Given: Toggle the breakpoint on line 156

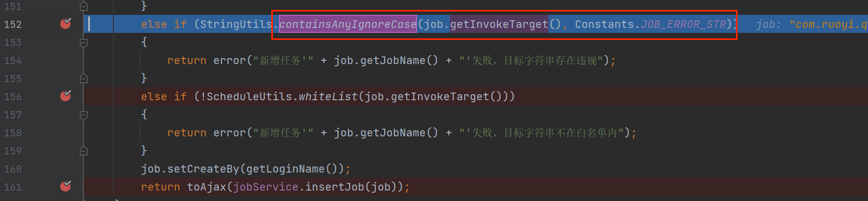Looking at the screenshot, I should click(66, 96).
